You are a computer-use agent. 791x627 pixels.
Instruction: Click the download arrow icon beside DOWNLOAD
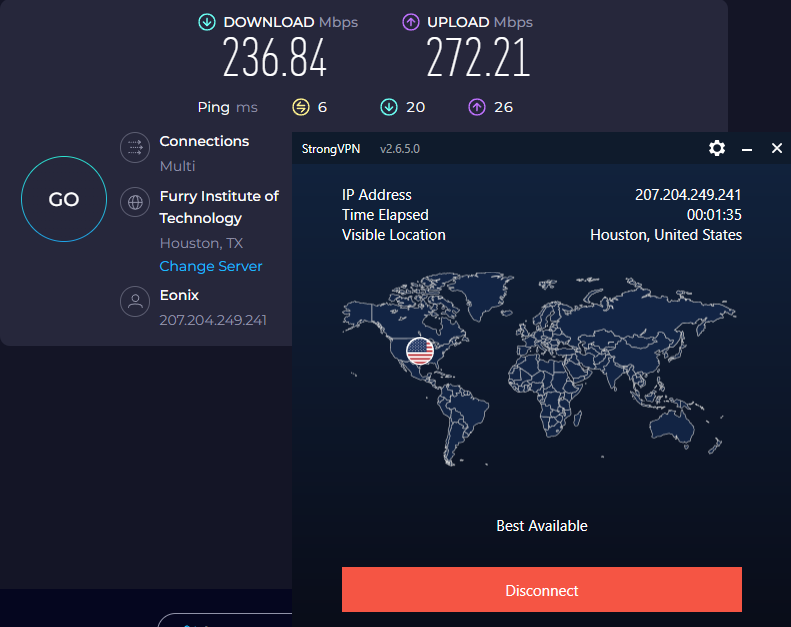pos(207,22)
